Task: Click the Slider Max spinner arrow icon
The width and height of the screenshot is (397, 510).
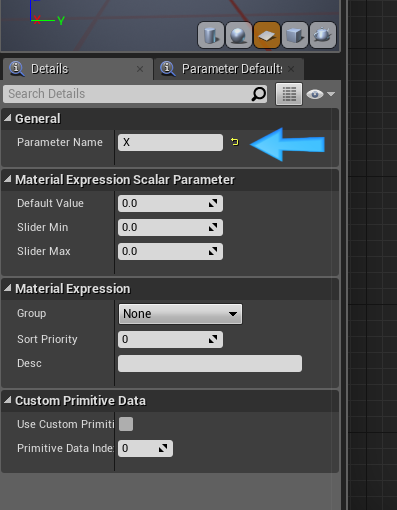Action: pos(213,251)
